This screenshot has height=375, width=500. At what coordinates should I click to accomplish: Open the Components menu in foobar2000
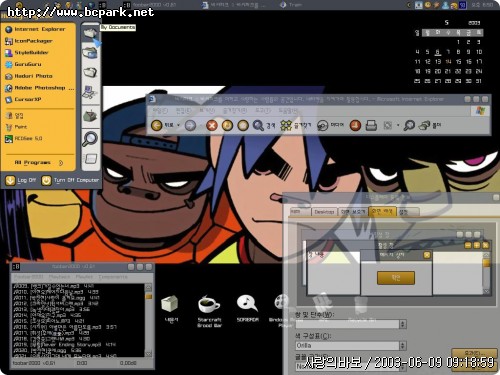[x=113, y=277]
